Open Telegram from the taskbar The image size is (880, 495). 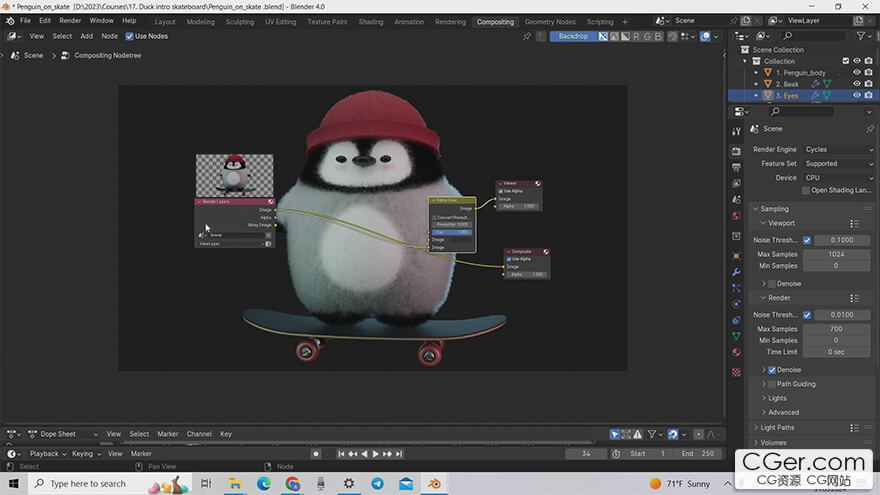pos(377,483)
